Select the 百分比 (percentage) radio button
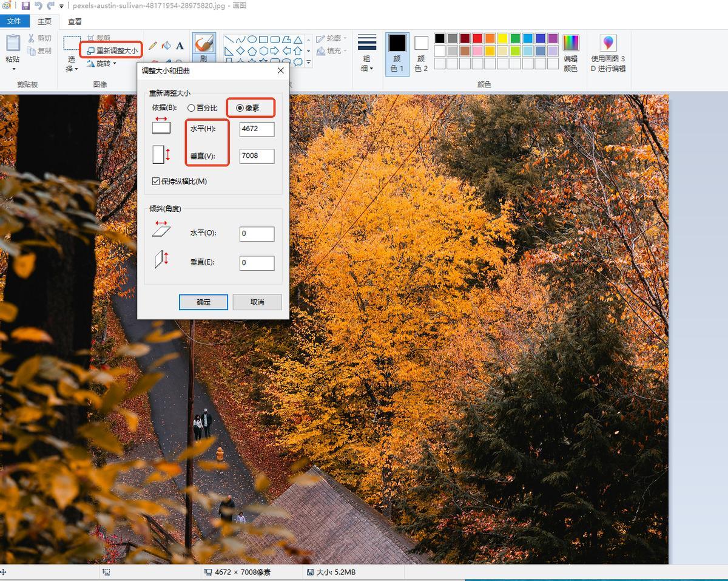 pos(192,108)
